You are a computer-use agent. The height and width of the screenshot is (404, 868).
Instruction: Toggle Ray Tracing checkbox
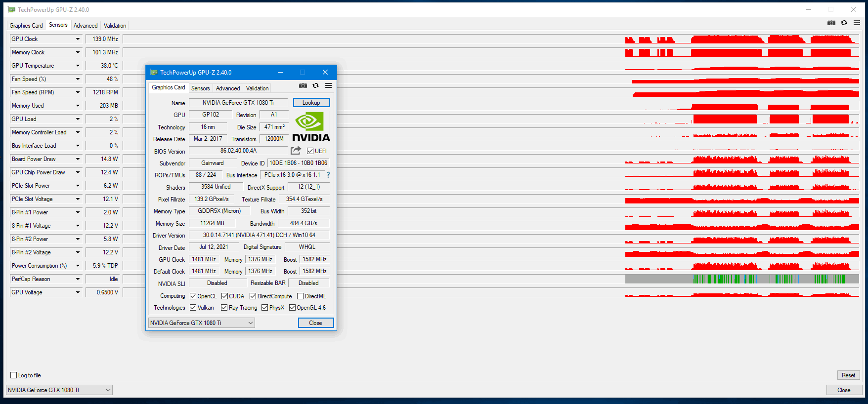pyautogui.click(x=224, y=308)
